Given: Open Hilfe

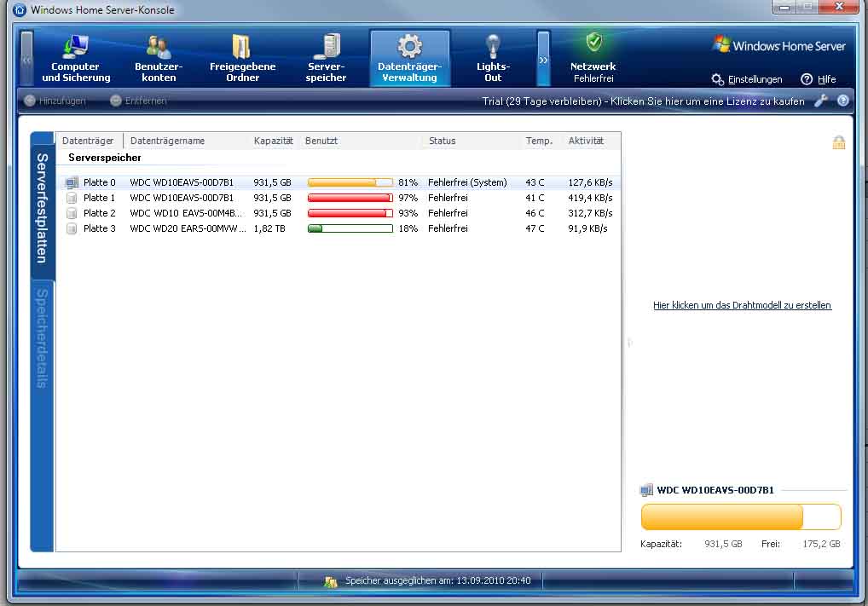Looking at the screenshot, I should tap(826, 79).
